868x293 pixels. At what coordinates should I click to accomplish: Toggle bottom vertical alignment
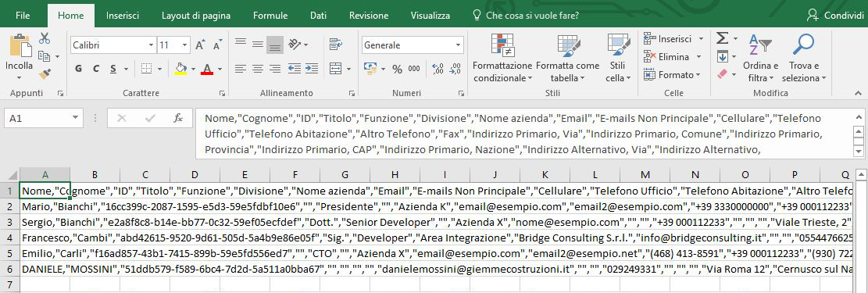pyautogui.click(x=275, y=45)
